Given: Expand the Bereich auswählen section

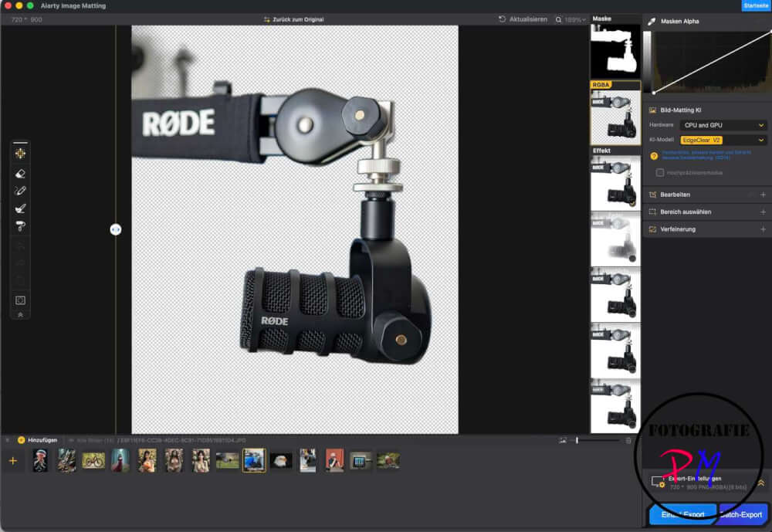Looking at the screenshot, I should click(x=762, y=212).
